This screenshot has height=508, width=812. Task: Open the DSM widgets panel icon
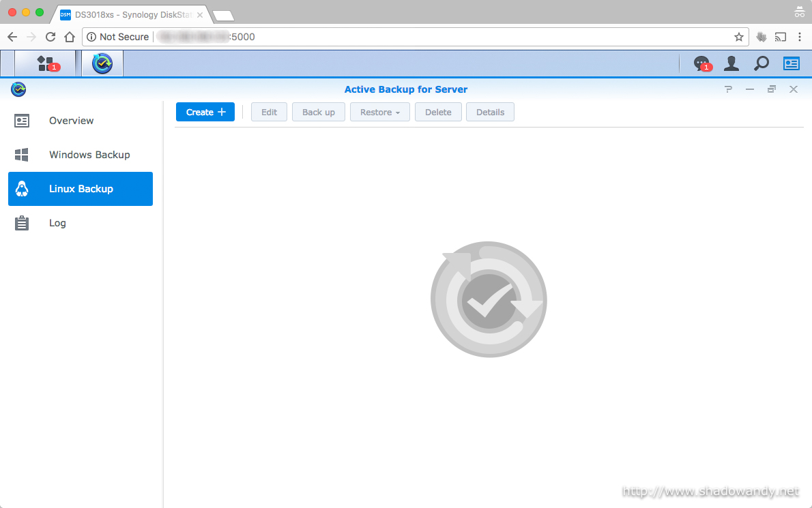(x=792, y=63)
